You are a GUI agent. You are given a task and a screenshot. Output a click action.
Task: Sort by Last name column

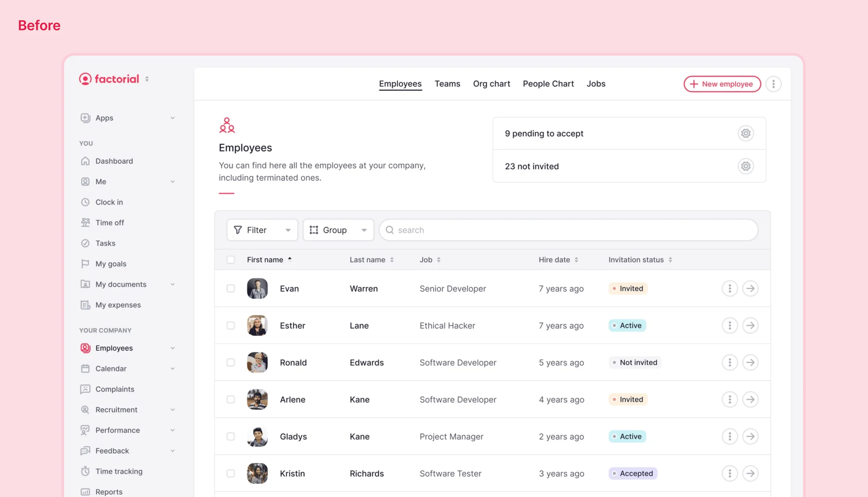coord(371,260)
